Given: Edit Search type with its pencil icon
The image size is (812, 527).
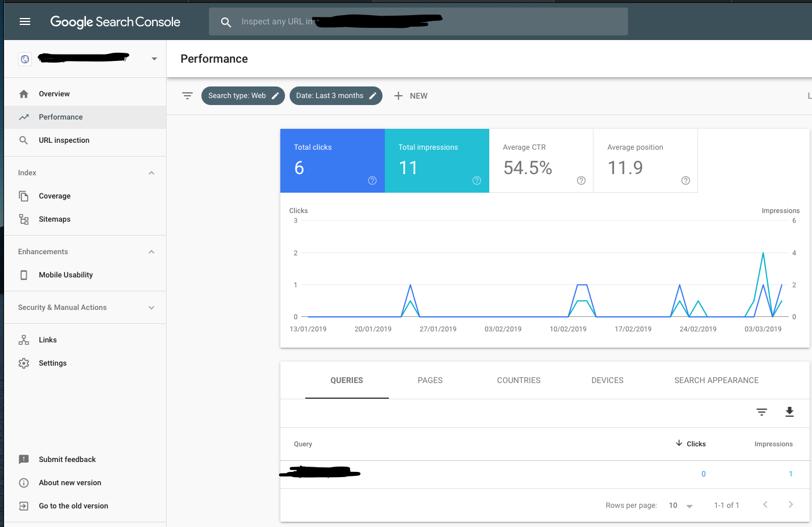Looking at the screenshot, I should (x=276, y=96).
